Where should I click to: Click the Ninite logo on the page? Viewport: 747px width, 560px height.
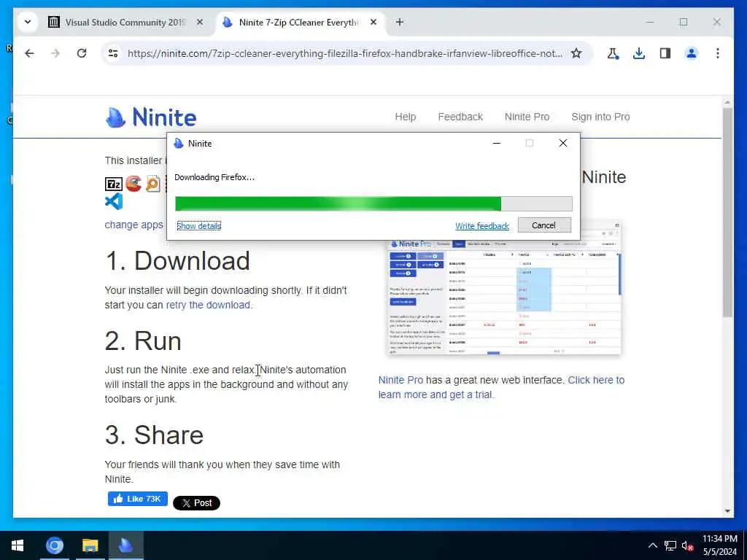point(150,117)
